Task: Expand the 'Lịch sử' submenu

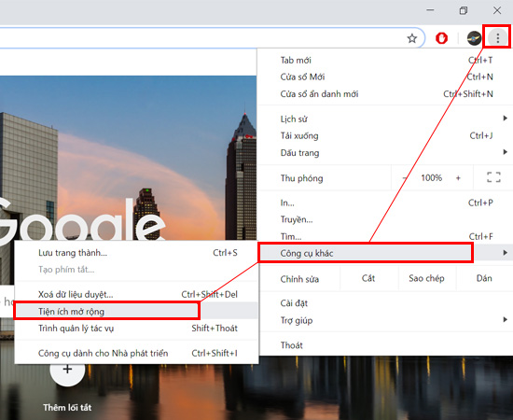Action: click(384, 119)
